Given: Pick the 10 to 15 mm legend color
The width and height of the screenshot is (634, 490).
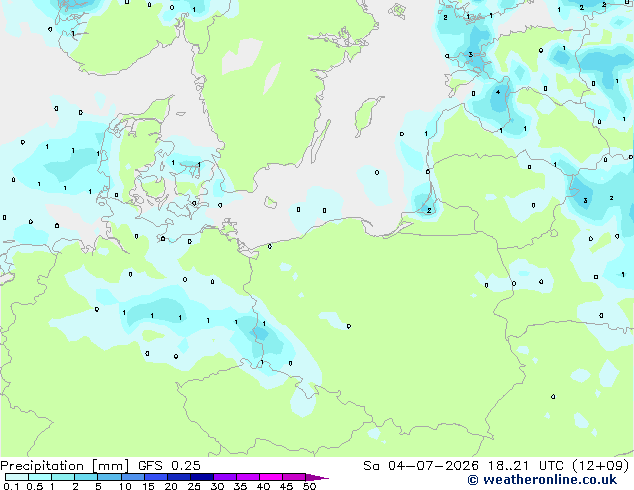Looking at the screenshot, I should 133,477.
